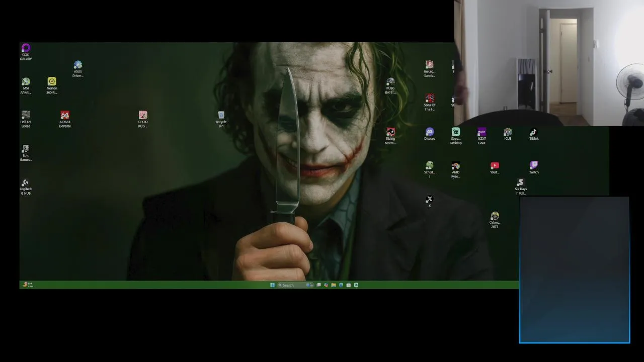This screenshot has width=644, height=362.
Task: Open the Discord desktop shortcut
Action: (x=429, y=134)
